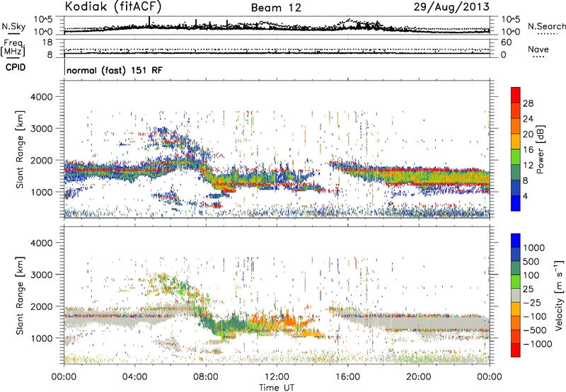Click the "28" label on Power color bar
This screenshot has height=392, width=566.
pyautogui.click(x=528, y=103)
